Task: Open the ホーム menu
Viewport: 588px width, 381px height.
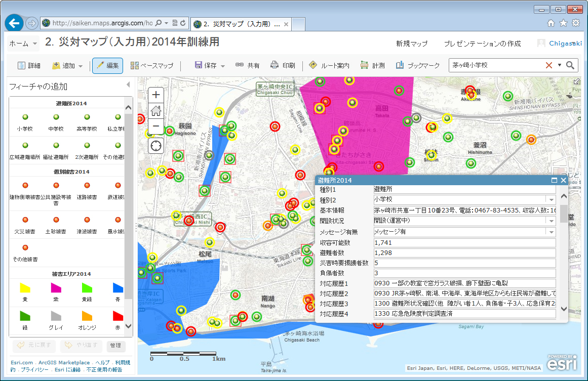Action: [x=20, y=44]
